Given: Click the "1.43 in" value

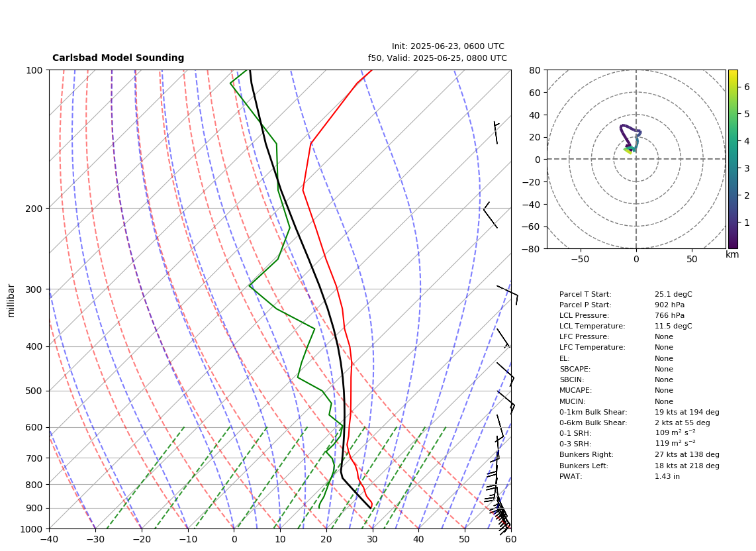Looking at the screenshot, I should point(667,476).
